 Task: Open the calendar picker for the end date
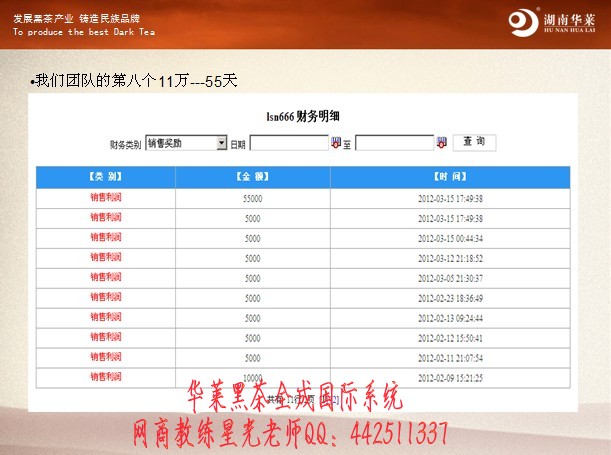click(441, 143)
